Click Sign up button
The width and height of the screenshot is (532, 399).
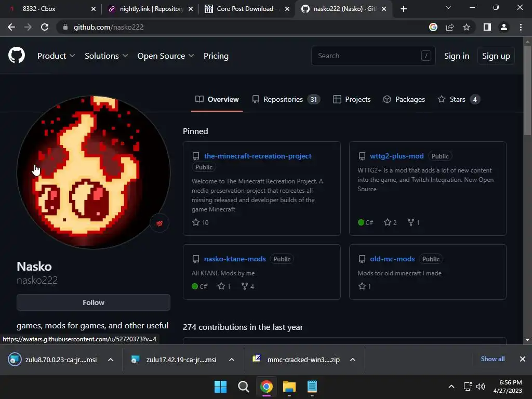496,56
